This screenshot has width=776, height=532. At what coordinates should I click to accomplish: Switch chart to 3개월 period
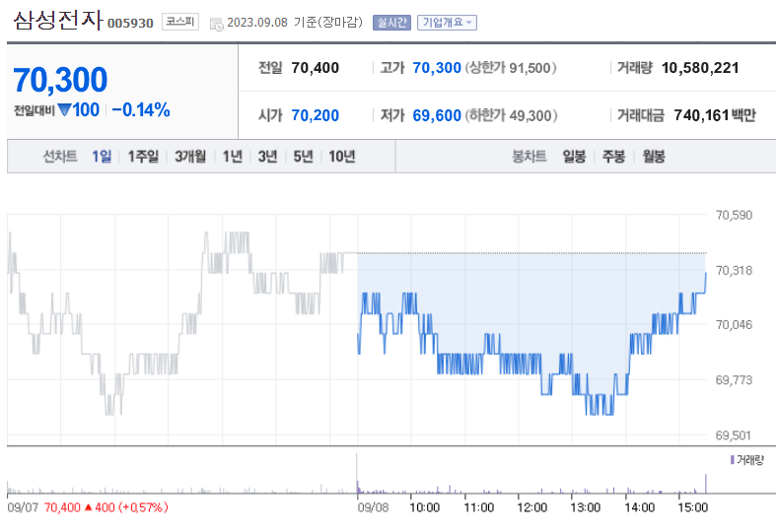[190, 157]
